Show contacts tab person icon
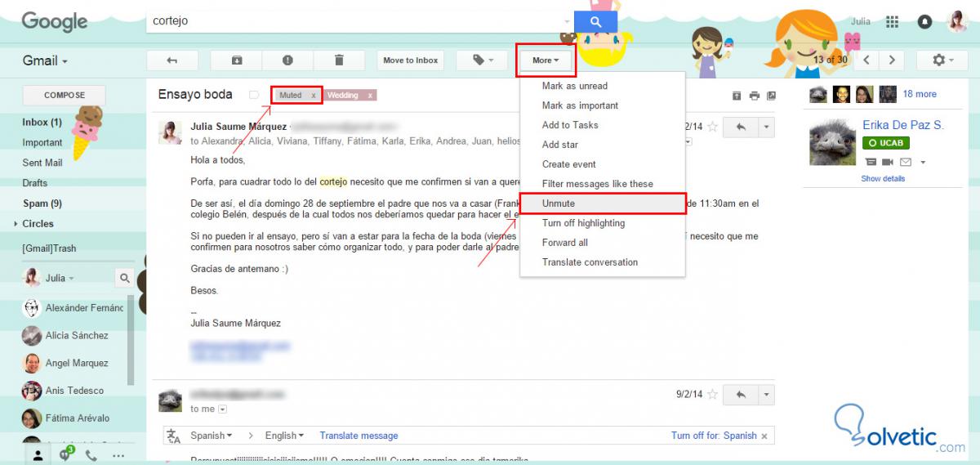Image resolution: width=980 pixels, height=465 pixels. click(38, 455)
